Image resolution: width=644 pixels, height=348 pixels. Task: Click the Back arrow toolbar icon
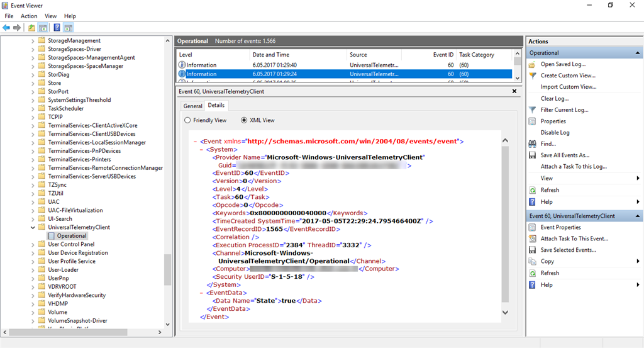tap(6, 28)
